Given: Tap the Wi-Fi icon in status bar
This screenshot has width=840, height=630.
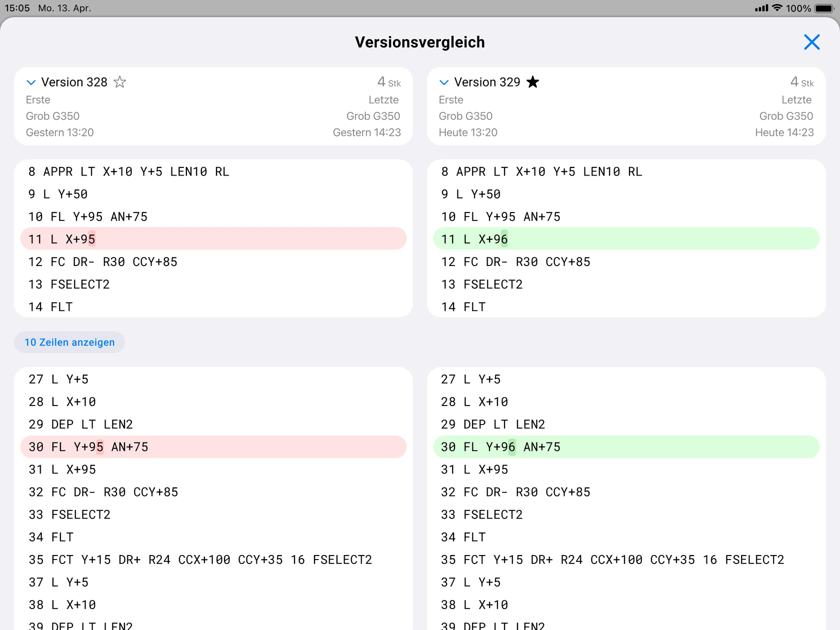Looking at the screenshot, I should [x=777, y=8].
